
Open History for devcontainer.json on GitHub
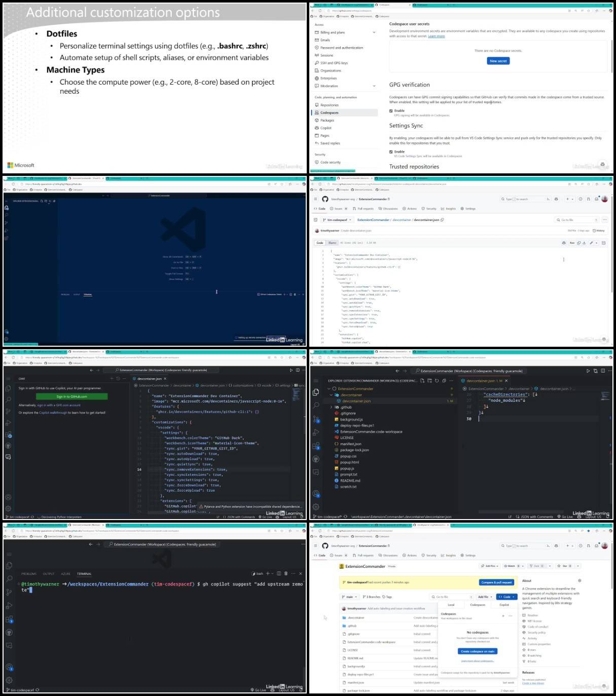(599, 231)
